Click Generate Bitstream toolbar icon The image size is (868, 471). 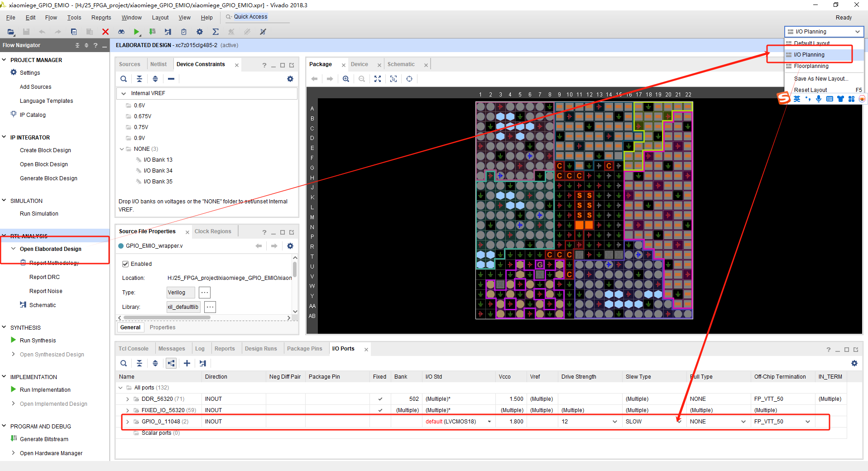[152, 32]
